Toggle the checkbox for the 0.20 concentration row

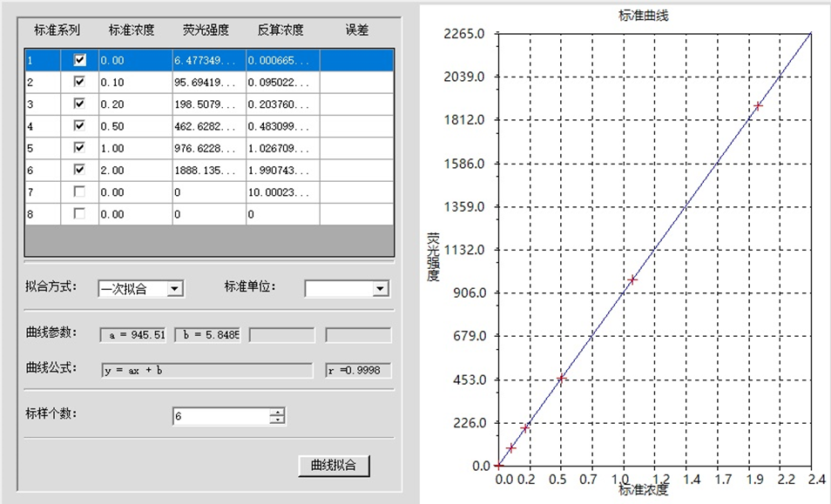coord(79,104)
